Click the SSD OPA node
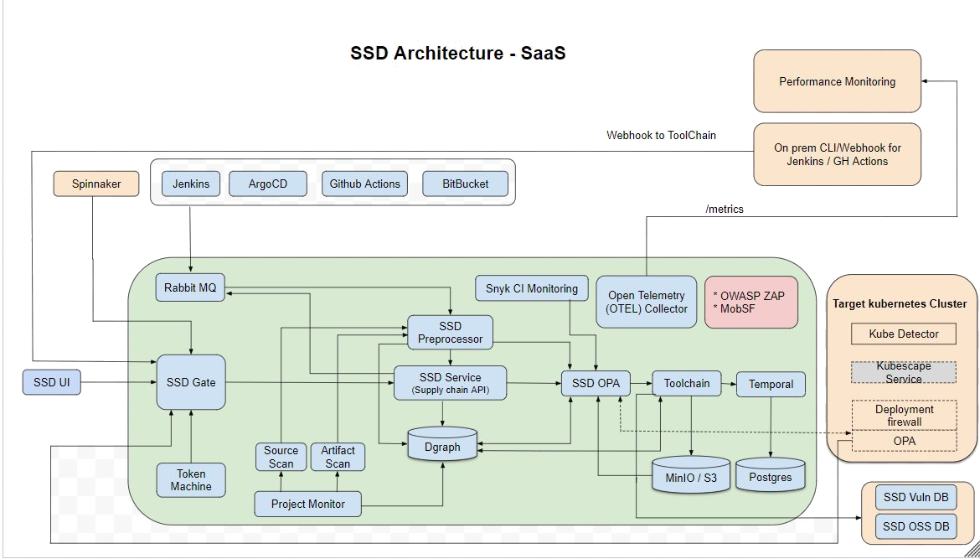The image size is (980, 559). pyautogui.click(x=596, y=383)
